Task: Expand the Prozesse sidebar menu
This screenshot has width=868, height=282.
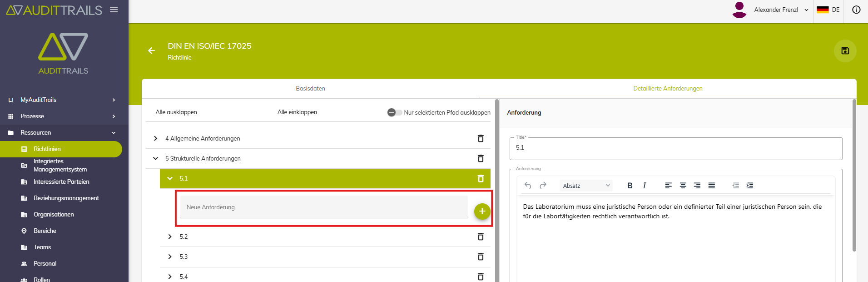Action: pyautogui.click(x=64, y=116)
